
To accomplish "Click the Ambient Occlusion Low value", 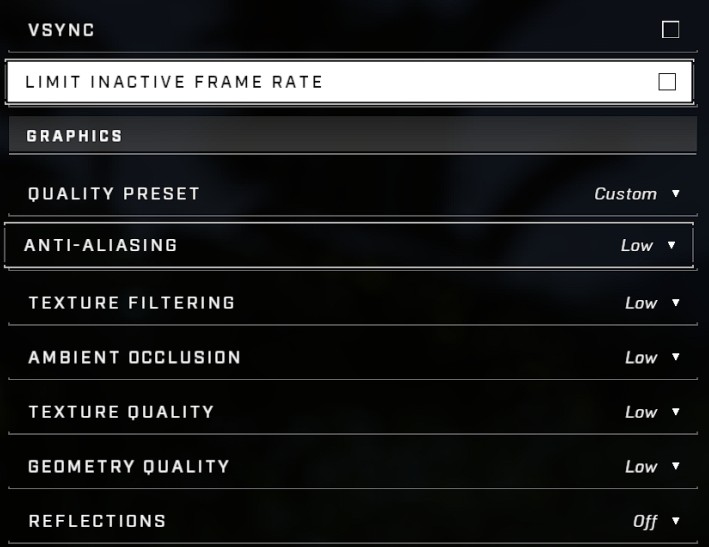I will (x=641, y=357).
